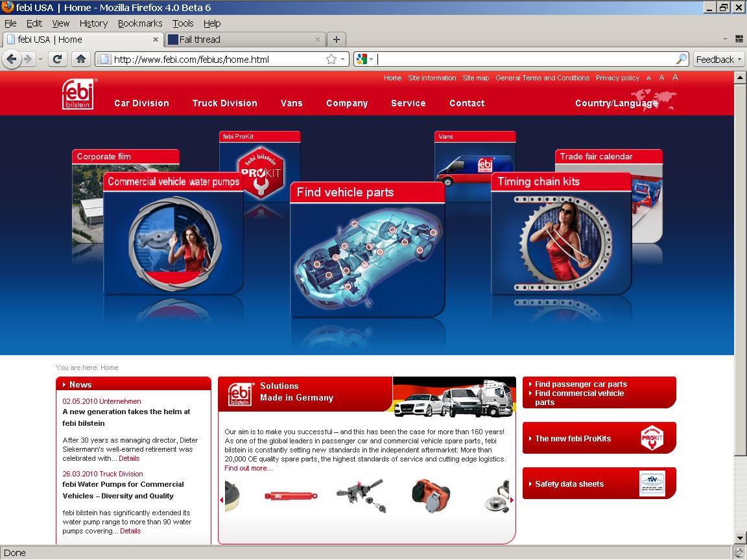Open the Car Division navigation item
Viewport: 747px width, 560px height.
pyautogui.click(x=141, y=103)
